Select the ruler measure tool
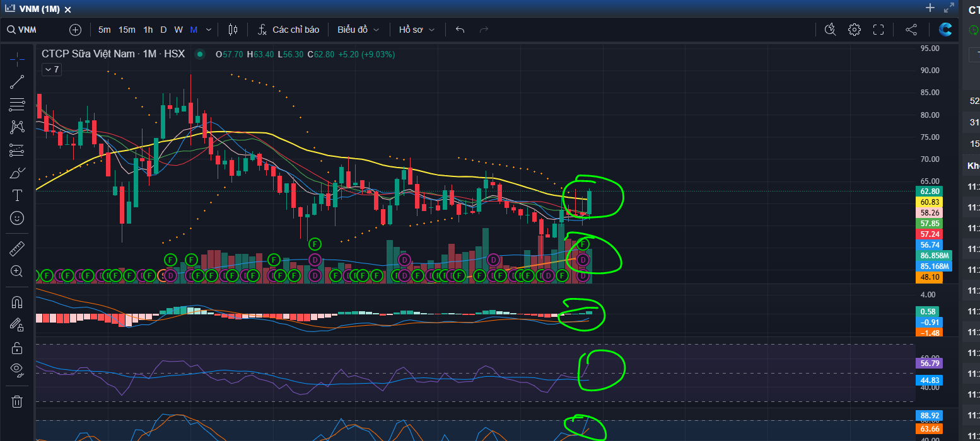 click(17, 249)
